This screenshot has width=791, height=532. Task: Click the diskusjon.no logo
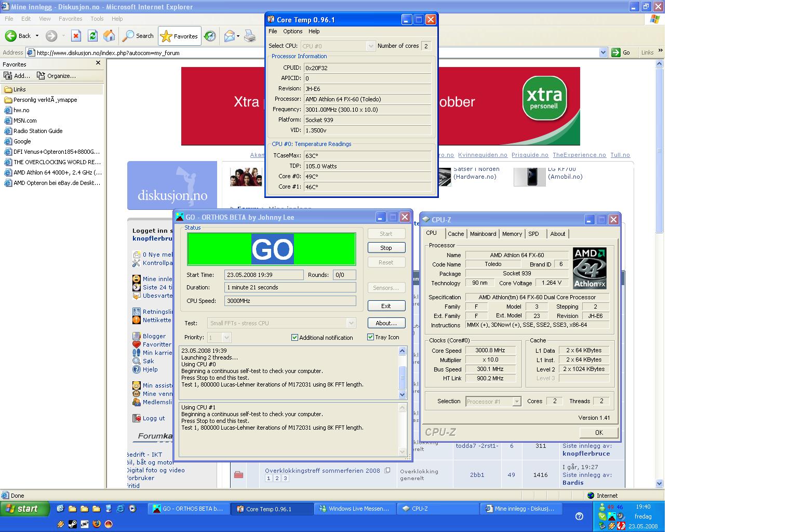[172, 185]
